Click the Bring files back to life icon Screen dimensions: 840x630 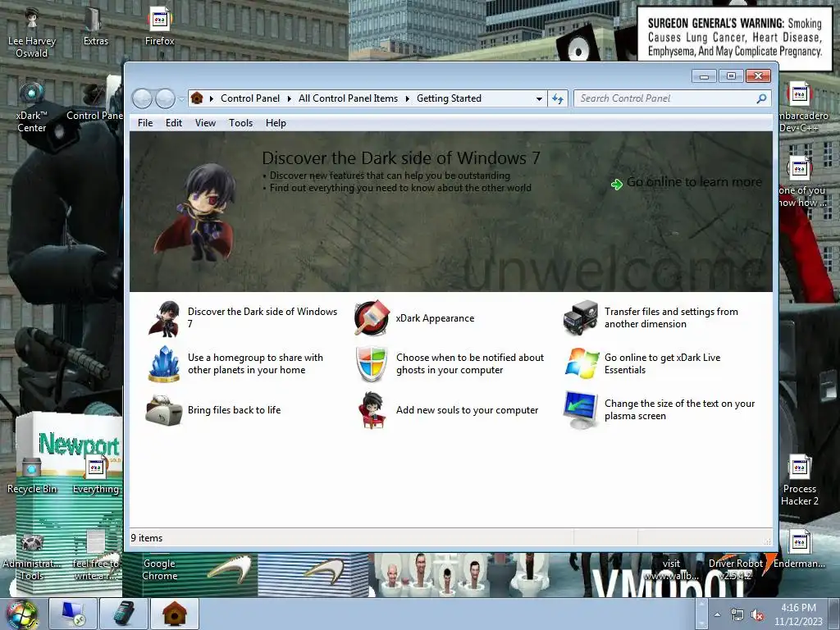(163, 410)
